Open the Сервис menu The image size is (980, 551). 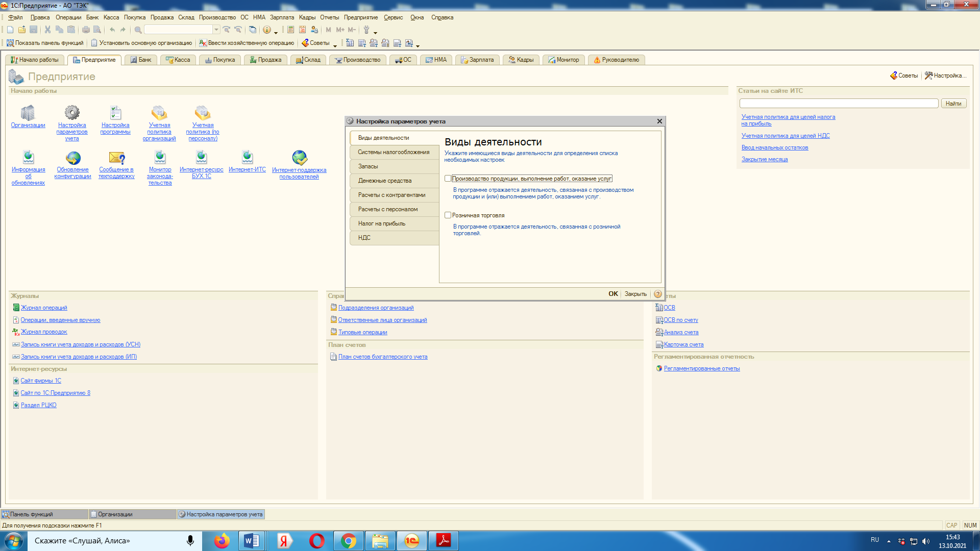click(x=393, y=17)
